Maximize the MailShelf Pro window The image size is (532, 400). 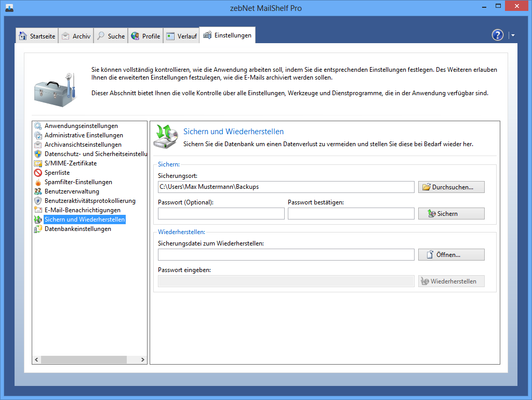(x=498, y=6)
